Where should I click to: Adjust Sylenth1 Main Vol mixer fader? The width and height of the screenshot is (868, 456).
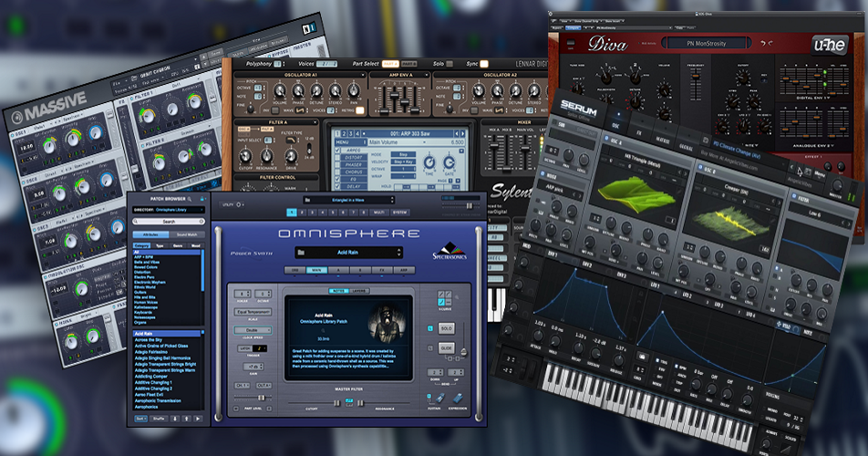tap(525, 149)
